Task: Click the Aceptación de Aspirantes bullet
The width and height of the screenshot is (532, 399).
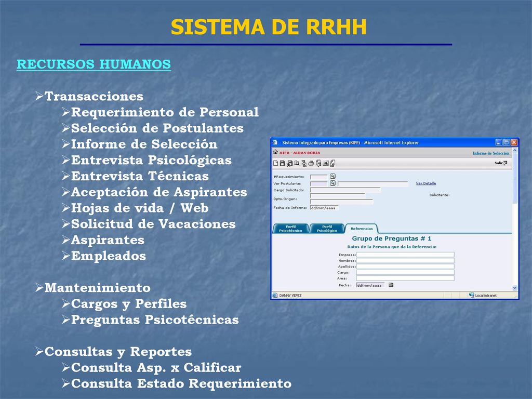Action: pyautogui.click(x=159, y=192)
